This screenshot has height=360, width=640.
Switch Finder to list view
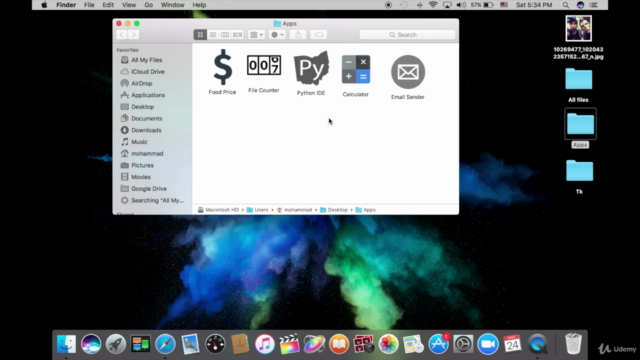(x=213, y=35)
